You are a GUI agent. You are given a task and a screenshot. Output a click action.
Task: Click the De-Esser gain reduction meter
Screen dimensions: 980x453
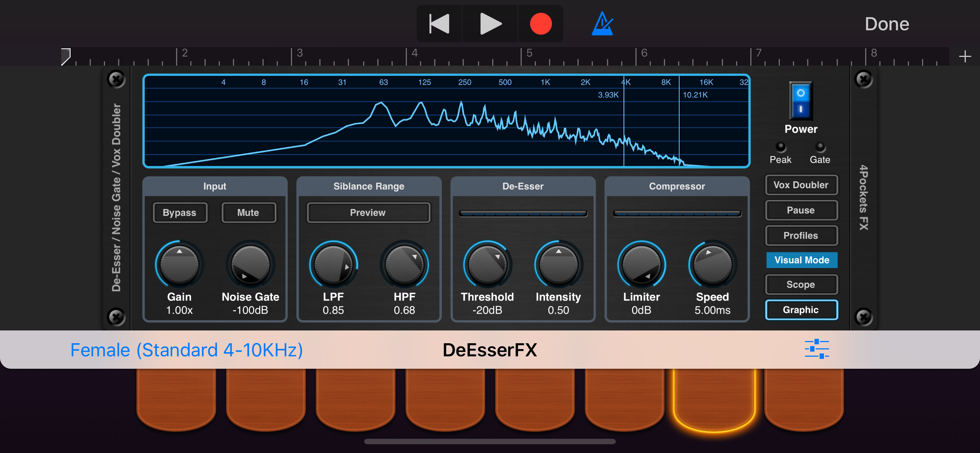tap(523, 214)
